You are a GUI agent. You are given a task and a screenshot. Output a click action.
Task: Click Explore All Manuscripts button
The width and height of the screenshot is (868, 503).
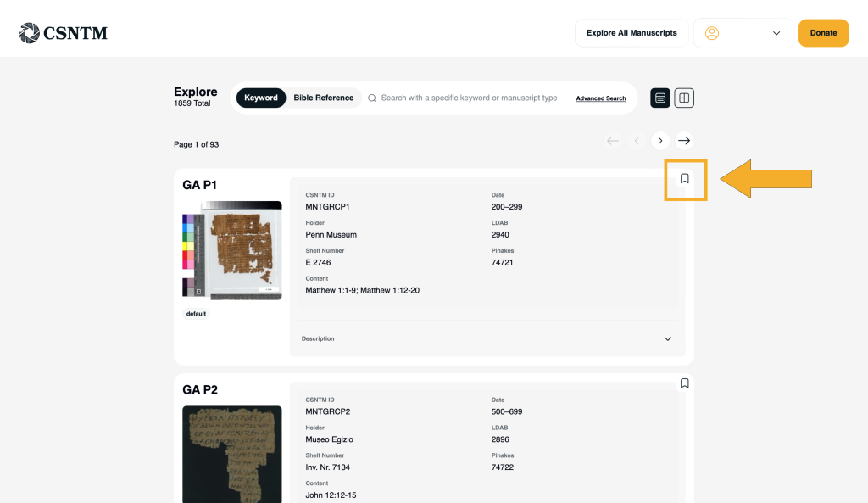(632, 33)
